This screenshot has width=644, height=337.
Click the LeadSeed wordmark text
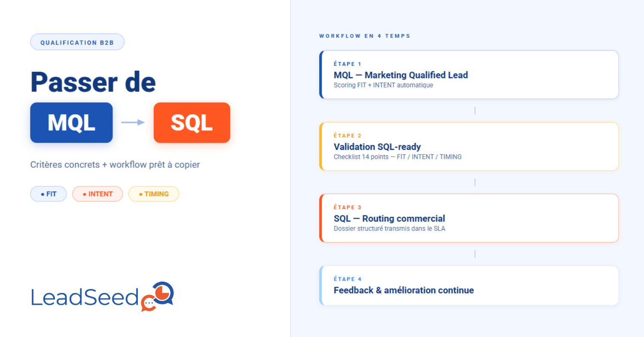85,297
